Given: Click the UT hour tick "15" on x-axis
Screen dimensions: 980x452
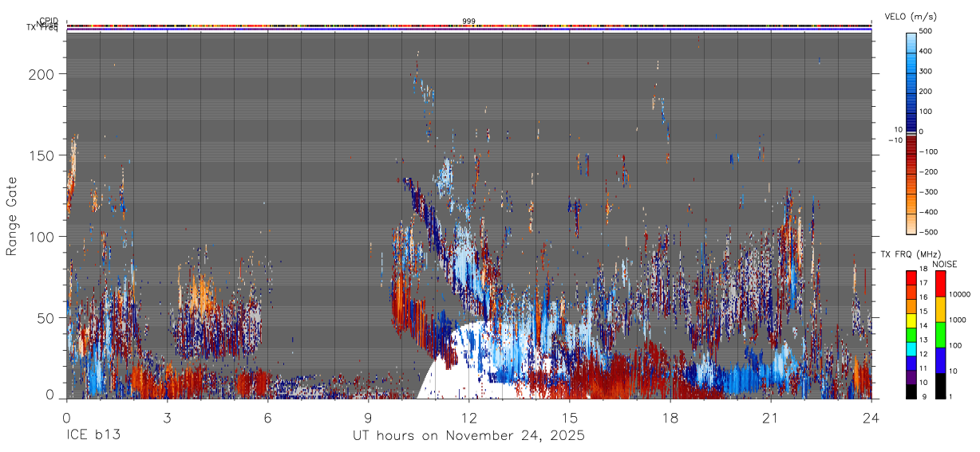Looking at the screenshot, I should pyautogui.click(x=569, y=417).
